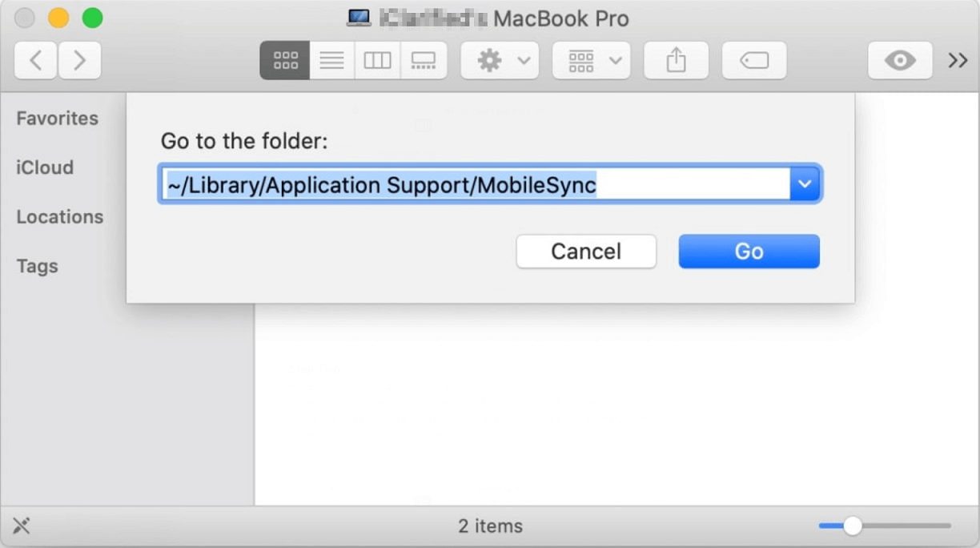This screenshot has width=980, height=548.
Task: Select Favorites in the sidebar
Action: click(58, 119)
